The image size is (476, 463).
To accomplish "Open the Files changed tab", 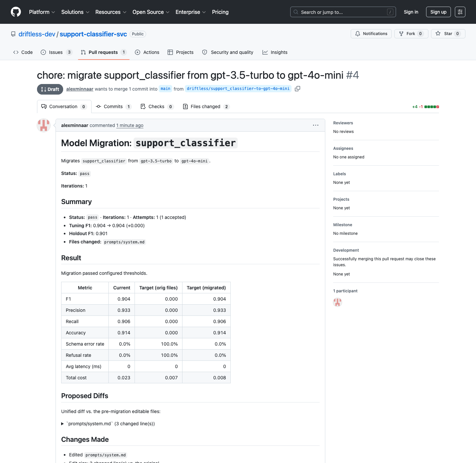I will 206,106.
